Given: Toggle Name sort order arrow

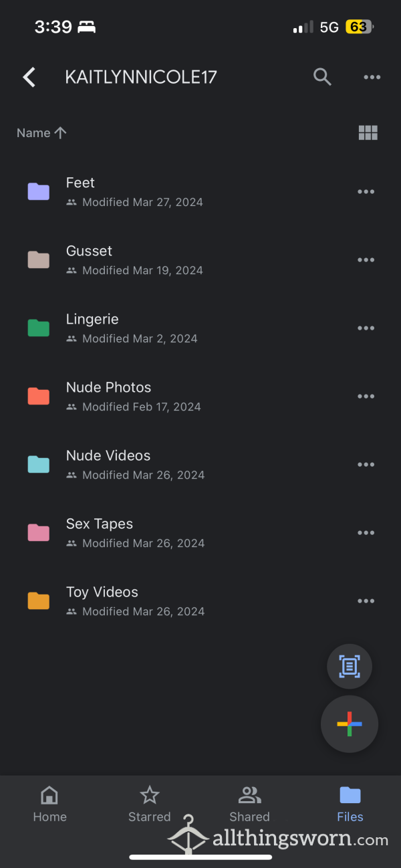Looking at the screenshot, I should click(60, 133).
